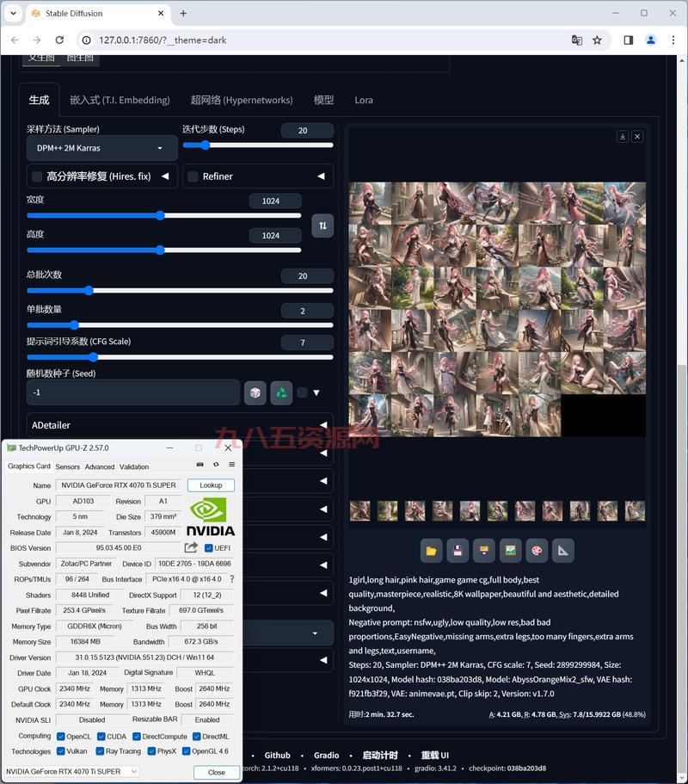This screenshot has width=688, height=784.
Task: Toggle the UEFI checkbox in GPU-Z
Action: click(209, 548)
